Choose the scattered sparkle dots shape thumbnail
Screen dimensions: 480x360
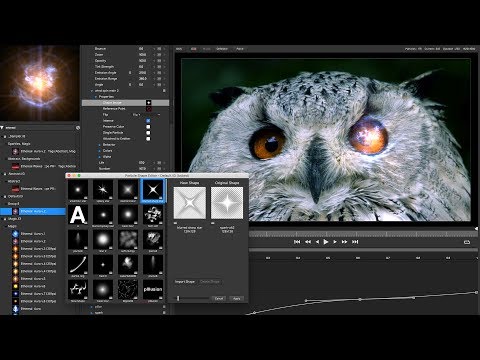pyautogui.click(x=128, y=289)
